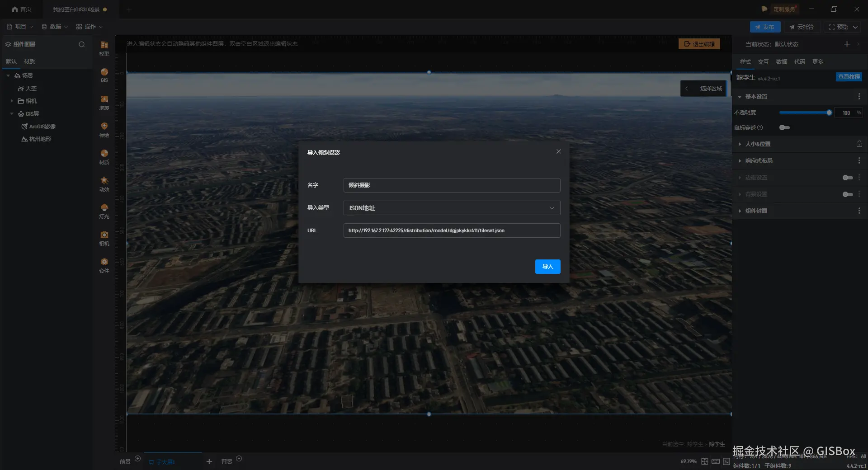868x470 pixels.
Task: Open the 导入类型 dropdown
Action: [x=452, y=208]
